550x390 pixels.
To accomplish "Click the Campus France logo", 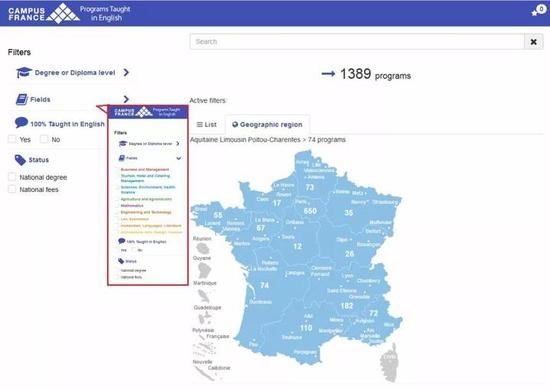I will [44, 13].
